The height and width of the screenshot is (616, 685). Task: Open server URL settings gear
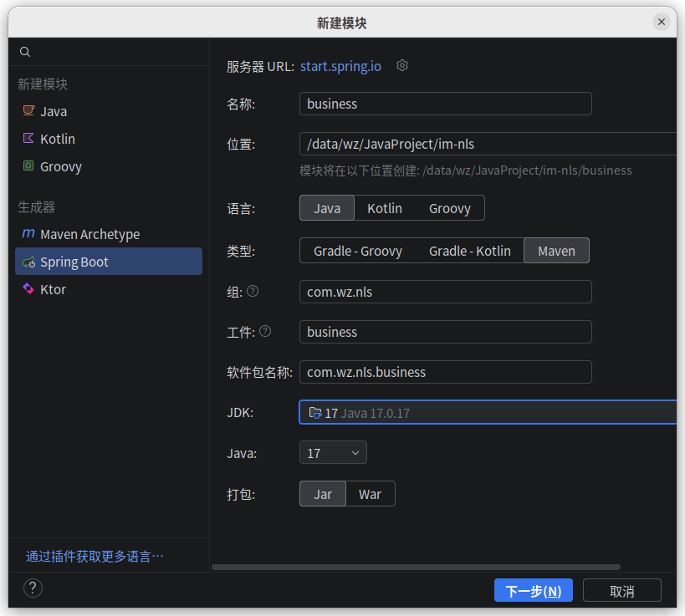point(402,65)
